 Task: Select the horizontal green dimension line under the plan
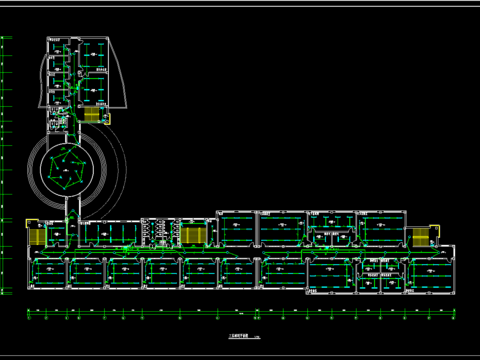[241, 311]
